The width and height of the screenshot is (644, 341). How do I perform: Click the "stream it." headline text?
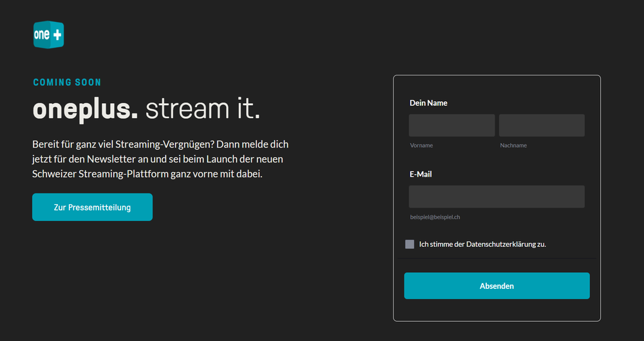click(203, 110)
